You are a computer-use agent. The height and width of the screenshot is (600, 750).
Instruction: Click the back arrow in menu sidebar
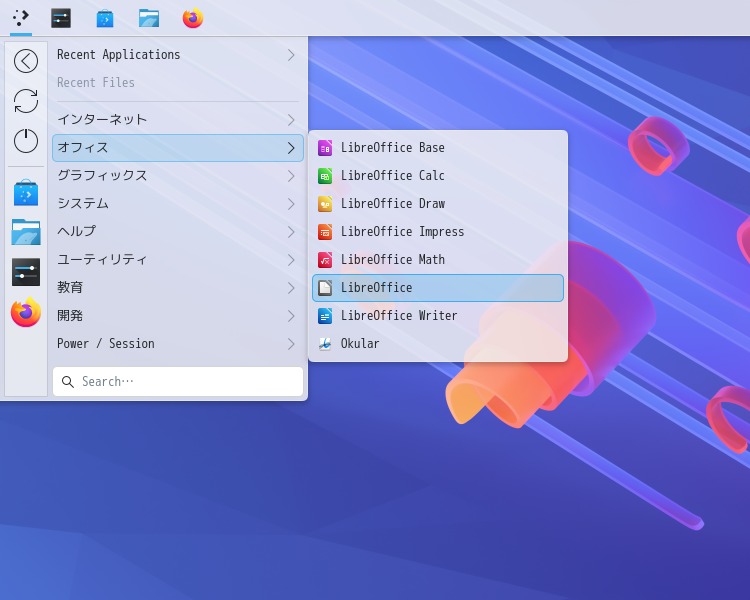(26, 61)
